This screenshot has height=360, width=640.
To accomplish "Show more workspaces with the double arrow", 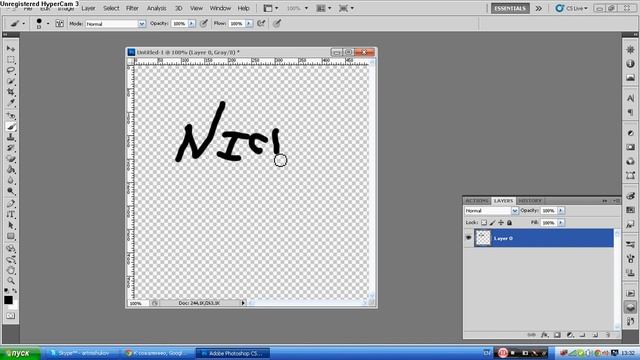I will click(539, 8).
